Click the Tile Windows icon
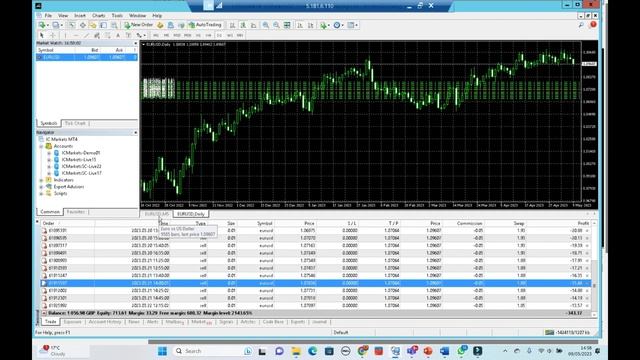The height and width of the screenshot is (360, 640). pos(287,25)
